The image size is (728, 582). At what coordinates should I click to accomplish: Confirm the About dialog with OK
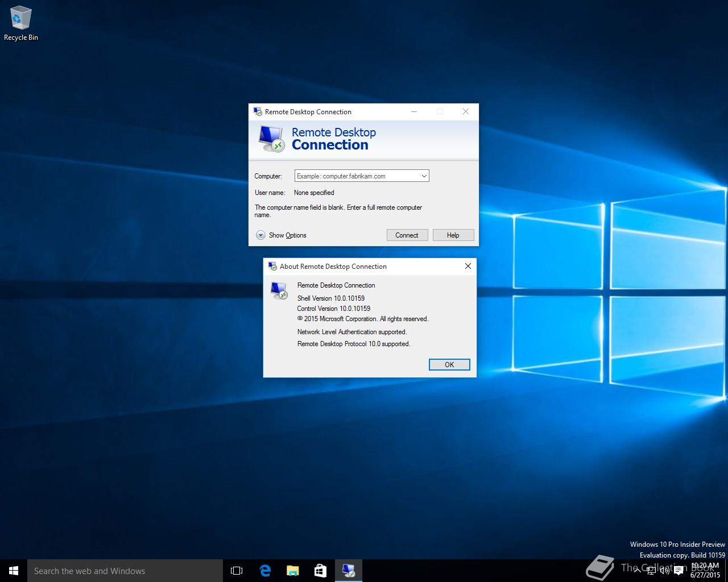click(449, 365)
